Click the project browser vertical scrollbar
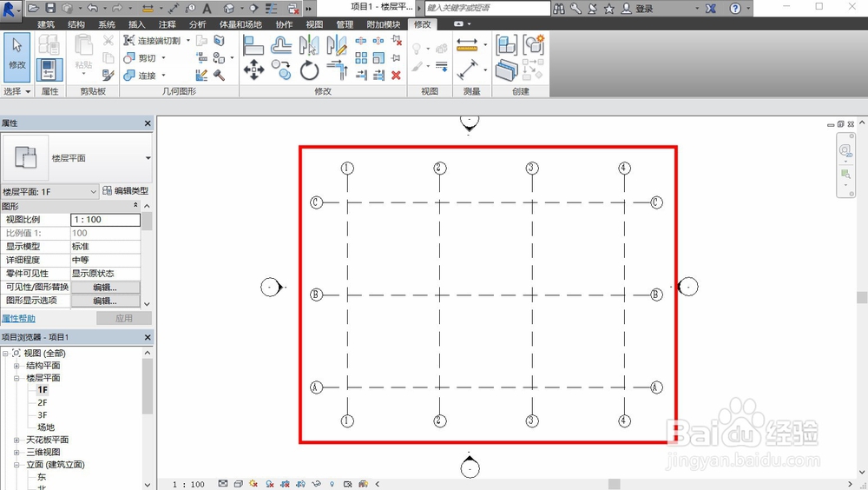The height and width of the screenshot is (490, 868). pyautogui.click(x=148, y=387)
